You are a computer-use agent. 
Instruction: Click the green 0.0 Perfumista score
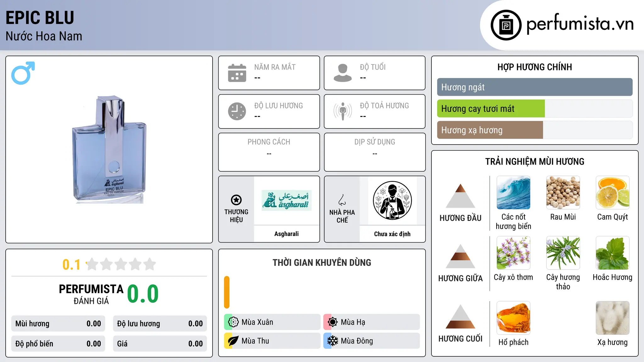click(143, 294)
